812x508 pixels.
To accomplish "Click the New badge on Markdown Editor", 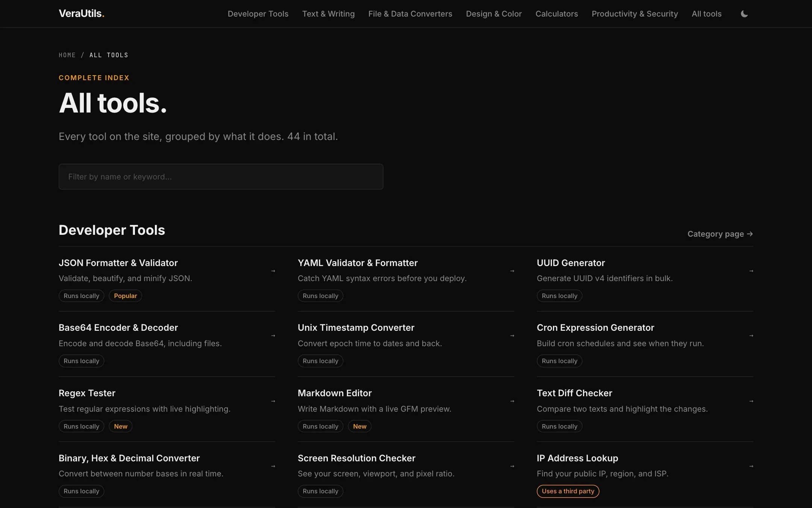I will (x=359, y=426).
